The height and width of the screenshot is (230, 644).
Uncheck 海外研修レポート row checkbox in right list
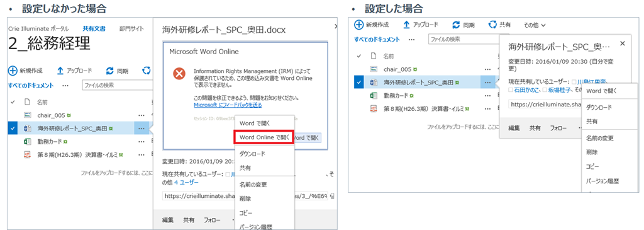coord(358,83)
